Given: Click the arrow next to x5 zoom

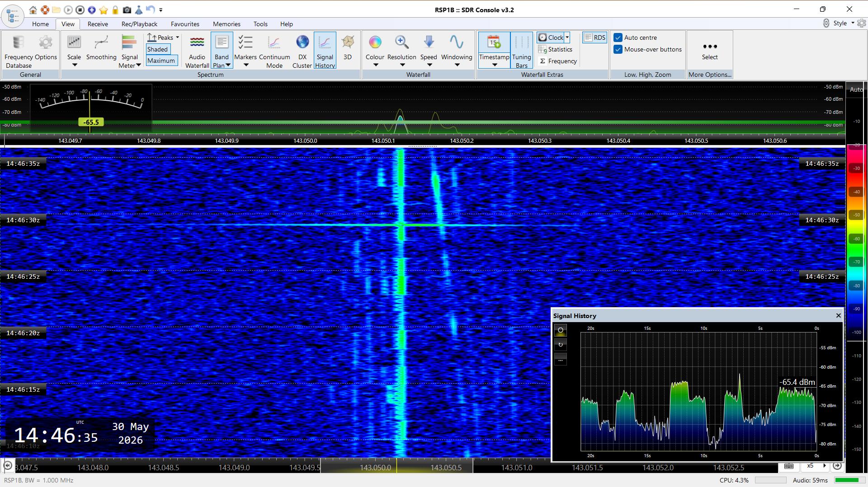Looking at the screenshot, I should click(825, 466).
